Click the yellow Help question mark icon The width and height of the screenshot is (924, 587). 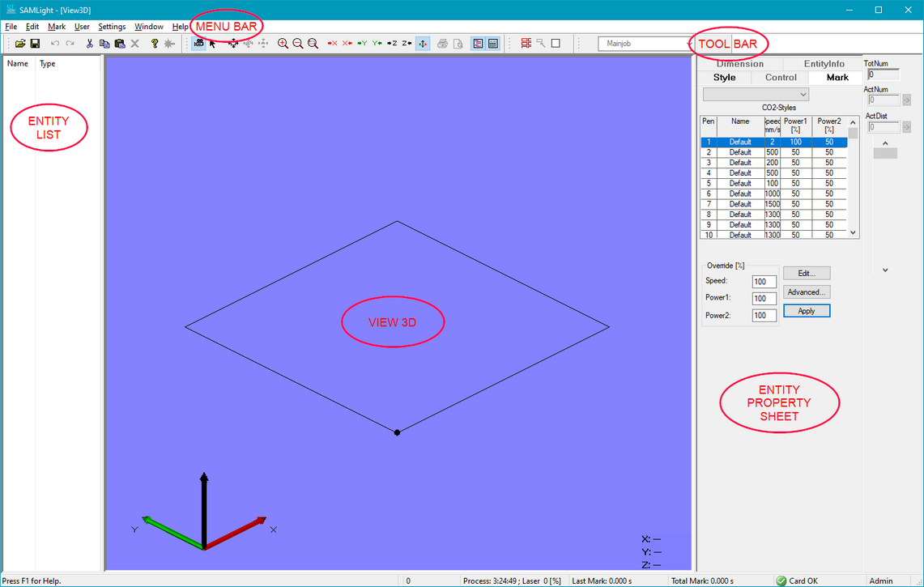154,44
